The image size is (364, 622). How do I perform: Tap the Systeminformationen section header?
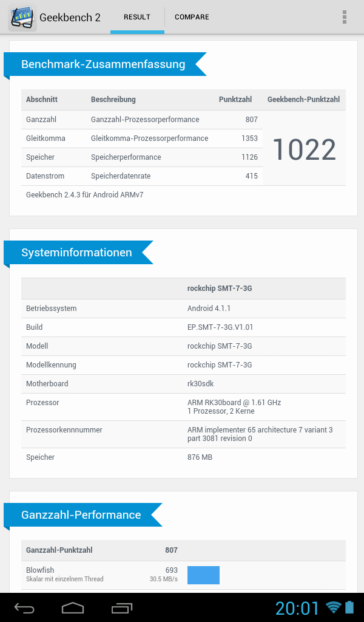76,253
